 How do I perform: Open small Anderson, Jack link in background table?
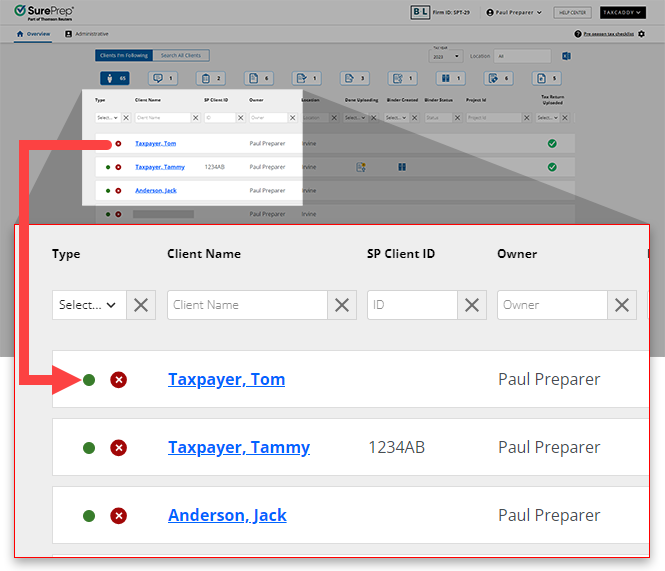[x=156, y=190]
